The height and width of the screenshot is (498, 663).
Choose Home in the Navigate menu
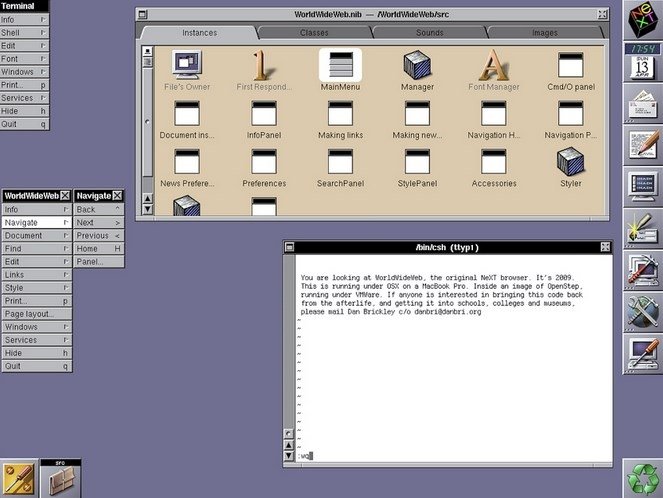tap(99, 249)
